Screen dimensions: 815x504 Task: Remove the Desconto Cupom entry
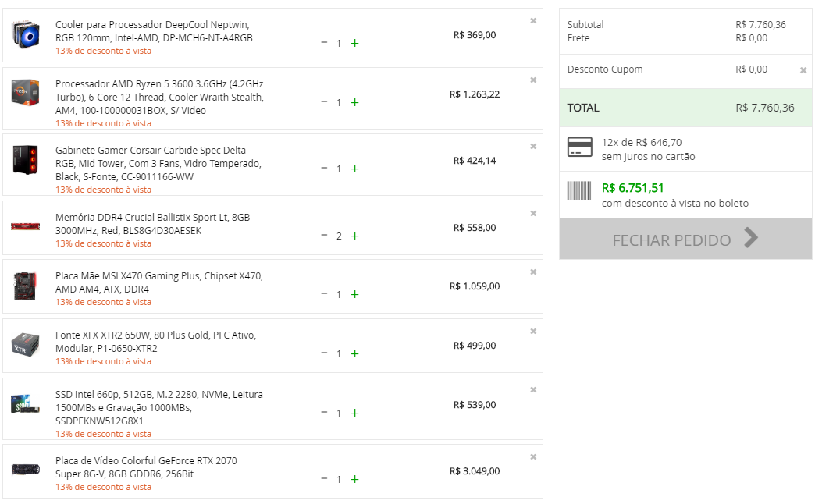[803, 70]
